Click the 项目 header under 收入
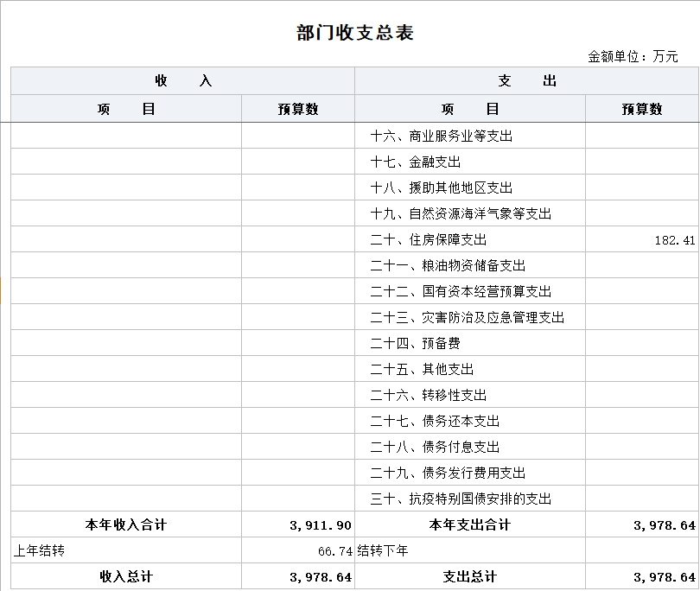The image size is (700, 591). (x=126, y=109)
